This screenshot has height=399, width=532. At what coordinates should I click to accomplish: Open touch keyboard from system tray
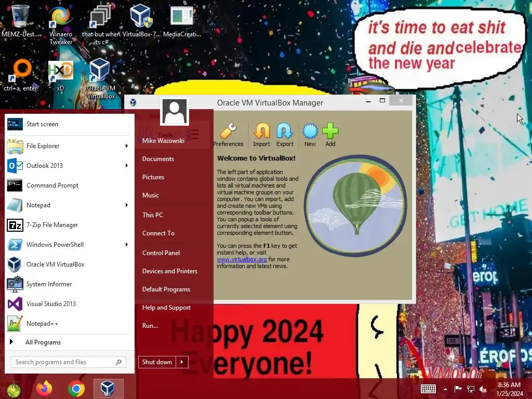pyautogui.click(x=428, y=389)
